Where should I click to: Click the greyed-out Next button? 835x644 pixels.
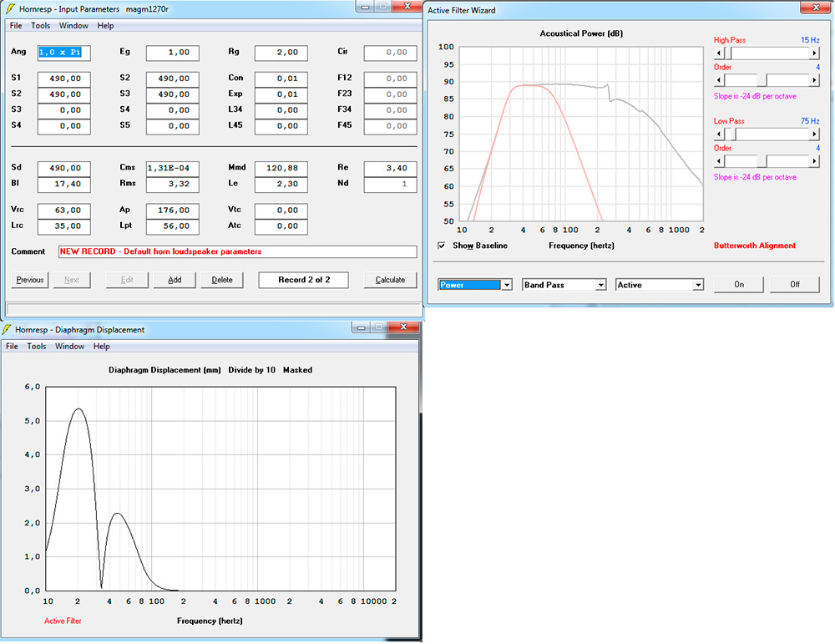pyautogui.click(x=71, y=280)
